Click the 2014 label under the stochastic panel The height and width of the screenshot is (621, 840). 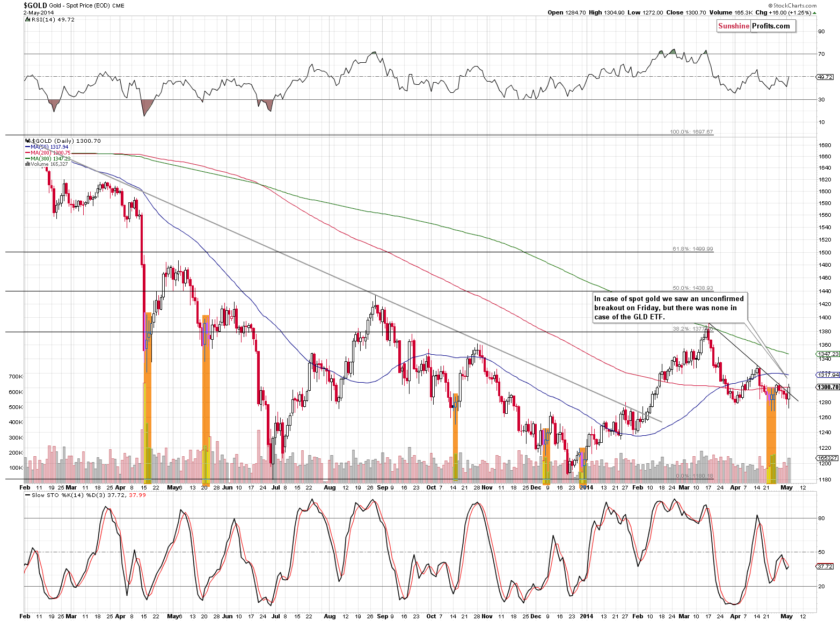point(586,616)
